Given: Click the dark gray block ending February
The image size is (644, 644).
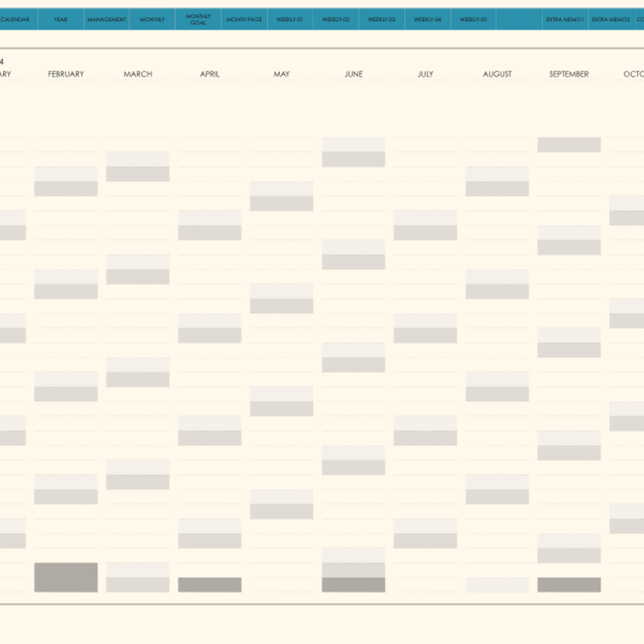Looking at the screenshot, I should [66, 577].
